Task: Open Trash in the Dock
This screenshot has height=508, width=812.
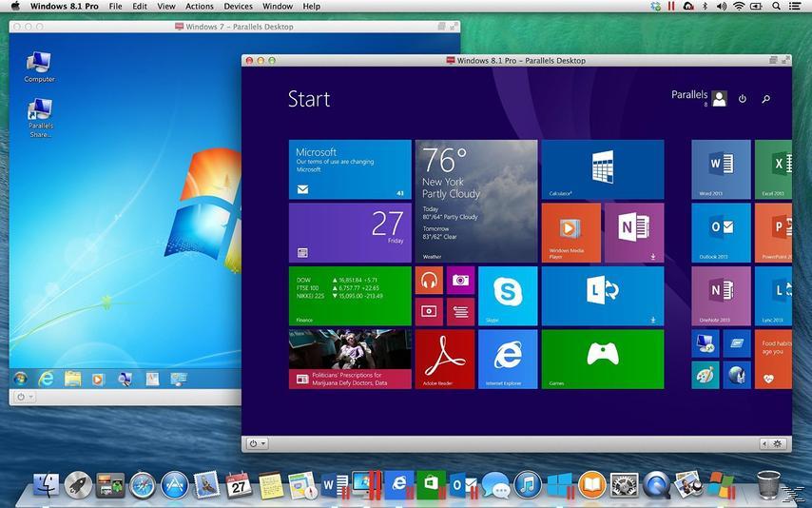Action: (x=768, y=484)
